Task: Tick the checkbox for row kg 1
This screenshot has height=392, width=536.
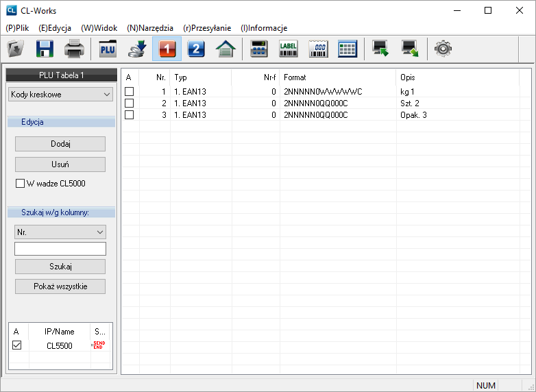Action: pos(130,92)
